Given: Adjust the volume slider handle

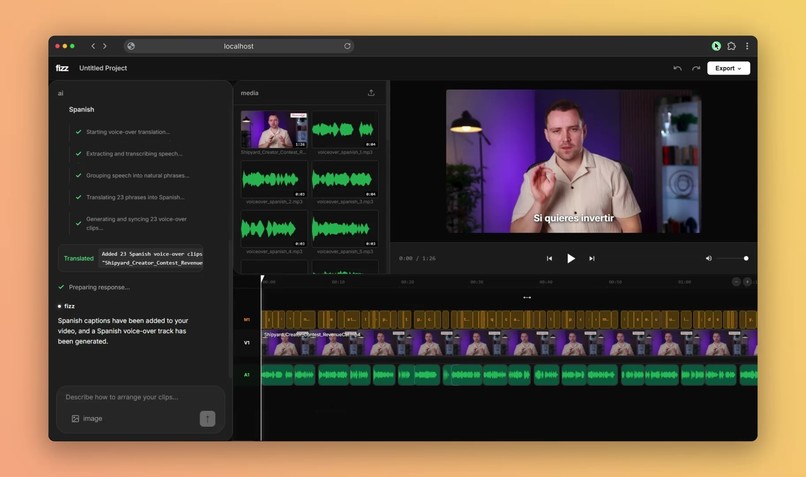Looking at the screenshot, I should [746, 259].
